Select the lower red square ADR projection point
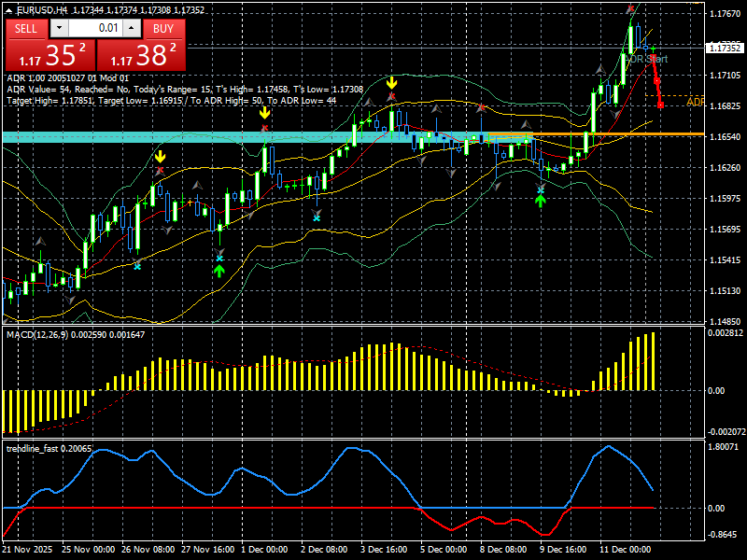 [x=660, y=105]
